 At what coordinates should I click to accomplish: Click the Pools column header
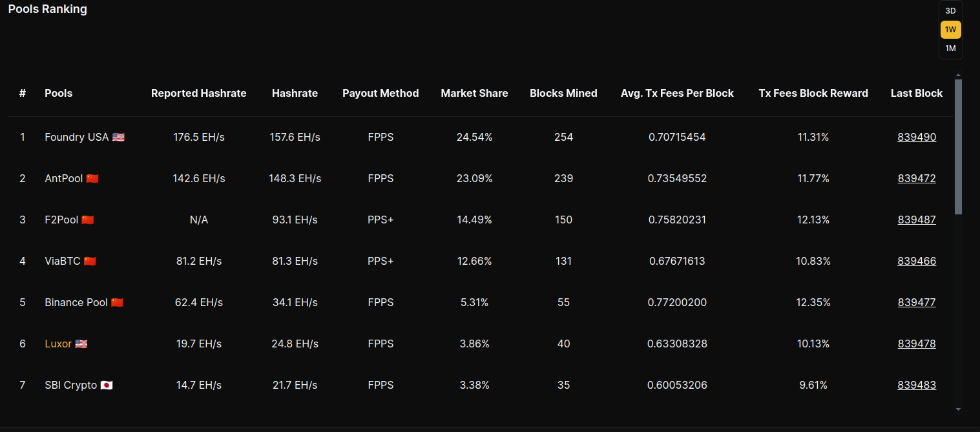click(x=59, y=93)
